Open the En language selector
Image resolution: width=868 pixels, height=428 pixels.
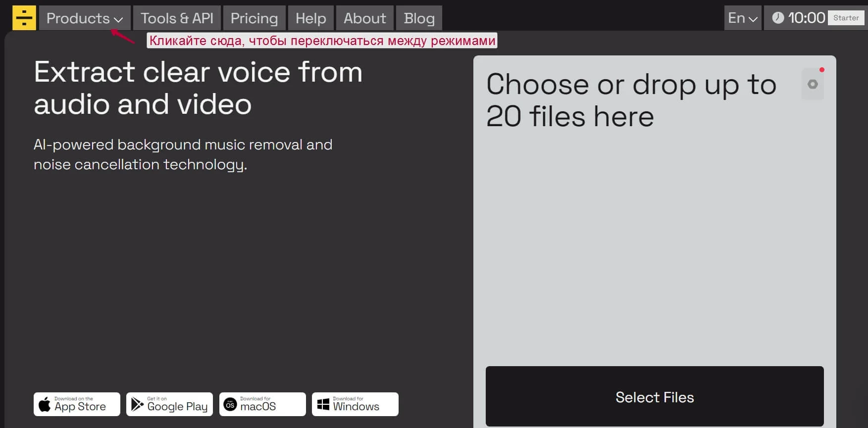coord(742,18)
